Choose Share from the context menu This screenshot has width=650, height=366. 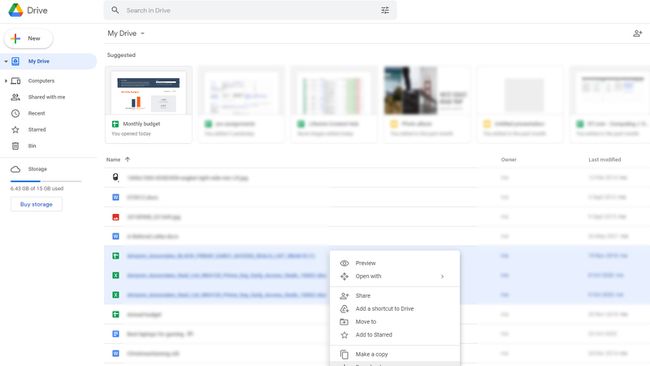[395, 296]
